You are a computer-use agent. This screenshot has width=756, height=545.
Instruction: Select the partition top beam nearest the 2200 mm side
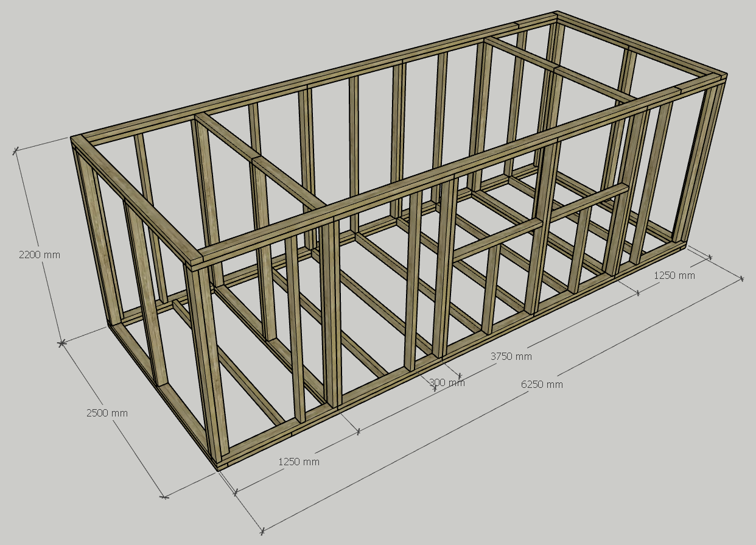262,163
